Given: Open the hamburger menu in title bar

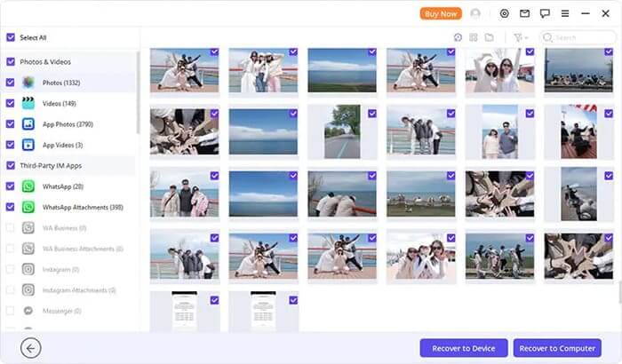Looking at the screenshot, I should coord(565,13).
